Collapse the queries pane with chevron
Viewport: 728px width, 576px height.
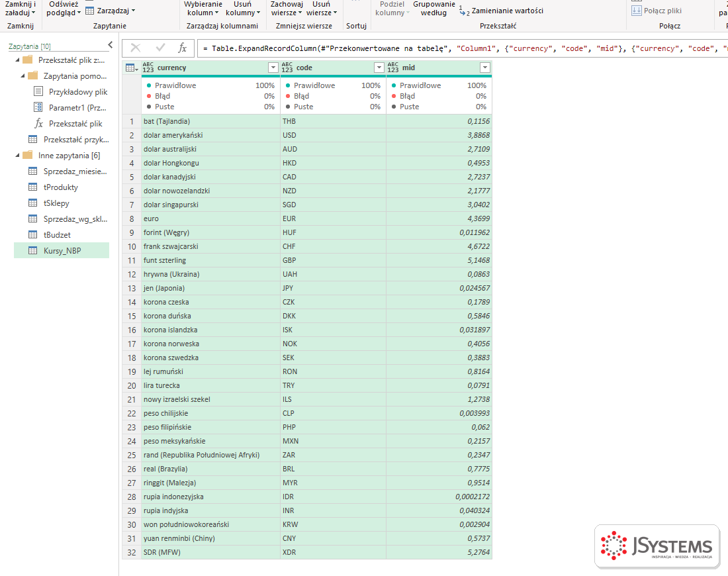(110, 44)
